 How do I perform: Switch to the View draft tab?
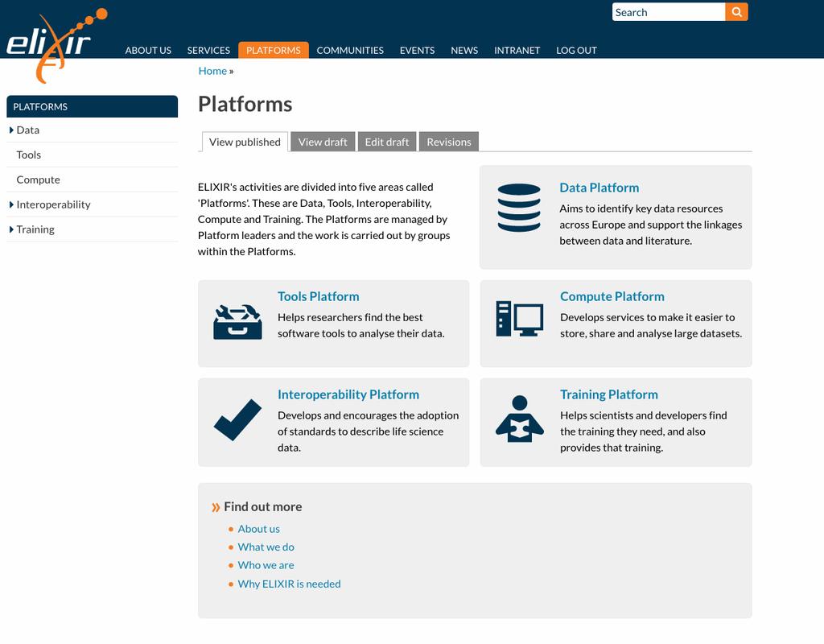pyautogui.click(x=323, y=142)
